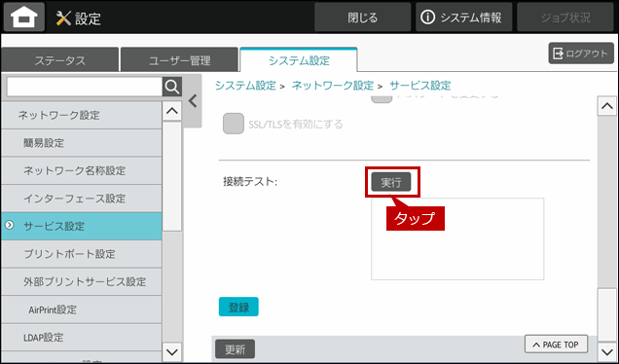The height and width of the screenshot is (364, 619).
Task: Click the 設定 wrench icon
Action: click(63, 18)
